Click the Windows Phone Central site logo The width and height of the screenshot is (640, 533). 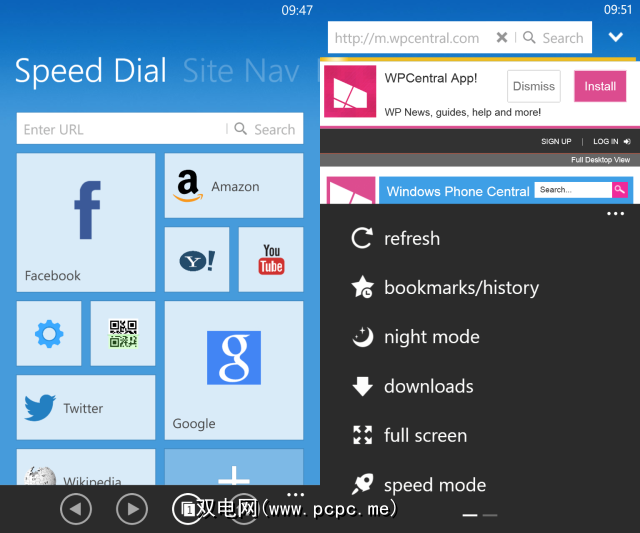point(351,190)
